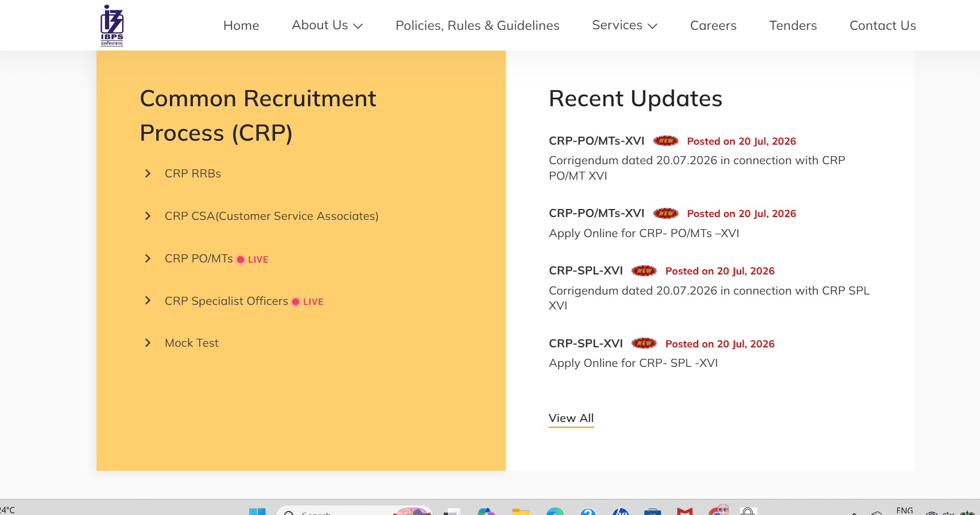Viewport: 980px width, 515px height.
Task: Click the NEW badge on the first CRP-PO/MTs-XVI update
Action: pyautogui.click(x=666, y=141)
